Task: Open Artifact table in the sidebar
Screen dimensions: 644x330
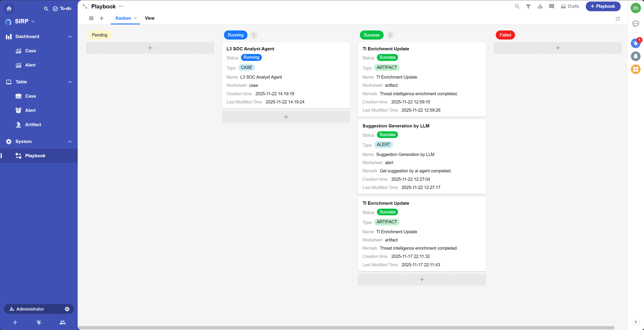Action: (x=33, y=124)
